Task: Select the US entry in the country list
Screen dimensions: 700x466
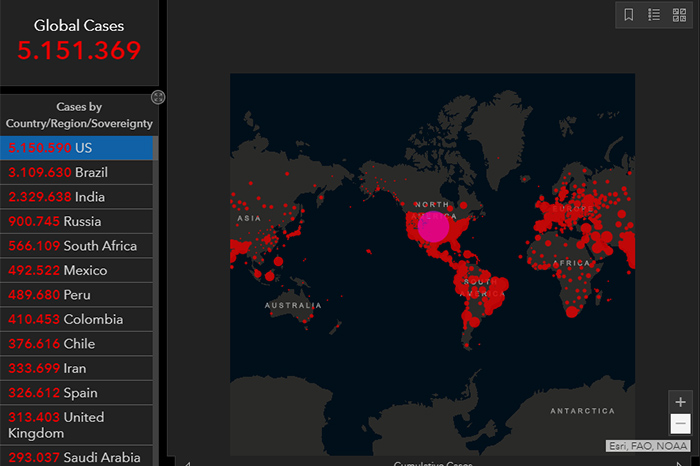Action: (x=76, y=147)
